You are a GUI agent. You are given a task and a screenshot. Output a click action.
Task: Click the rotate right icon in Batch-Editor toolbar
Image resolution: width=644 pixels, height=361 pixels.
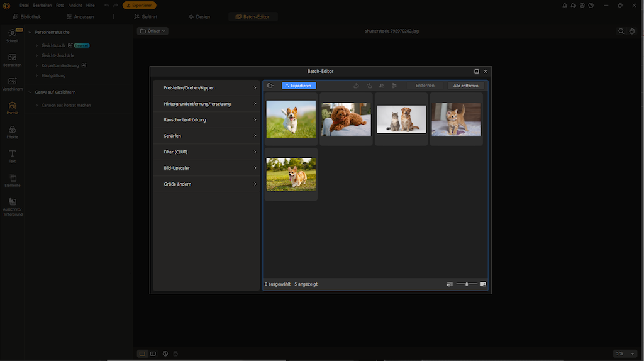coord(369,86)
